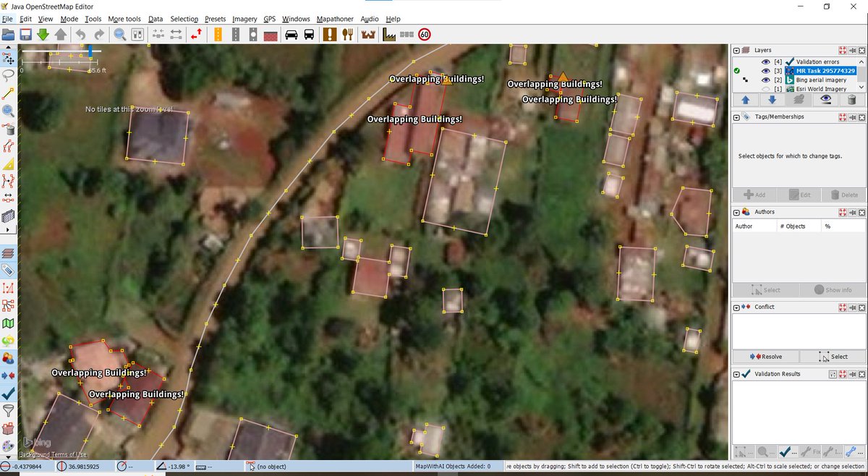Open file via folder toolbar icon
Screen dimensions: 868x476
[x=8, y=34]
